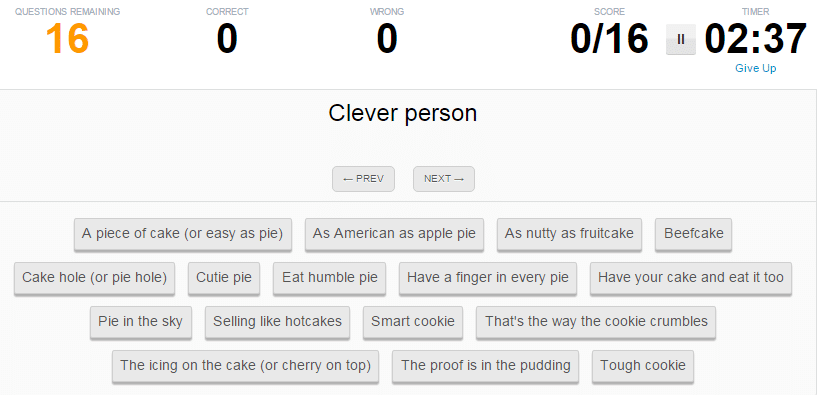831x395 pixels.
Task: Choose the 'Beefcake' answer
Action: (x=693, y=233)
